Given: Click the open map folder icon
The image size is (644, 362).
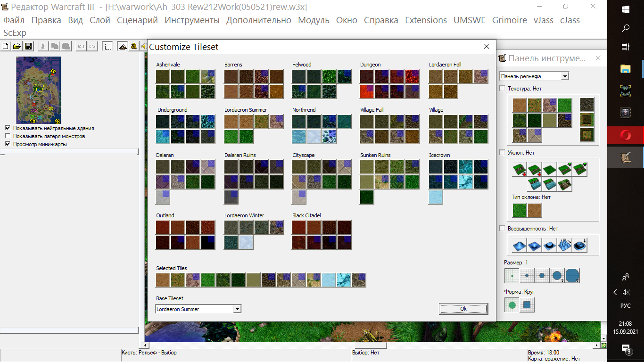Looking at the screenshot, I should 17,46.
